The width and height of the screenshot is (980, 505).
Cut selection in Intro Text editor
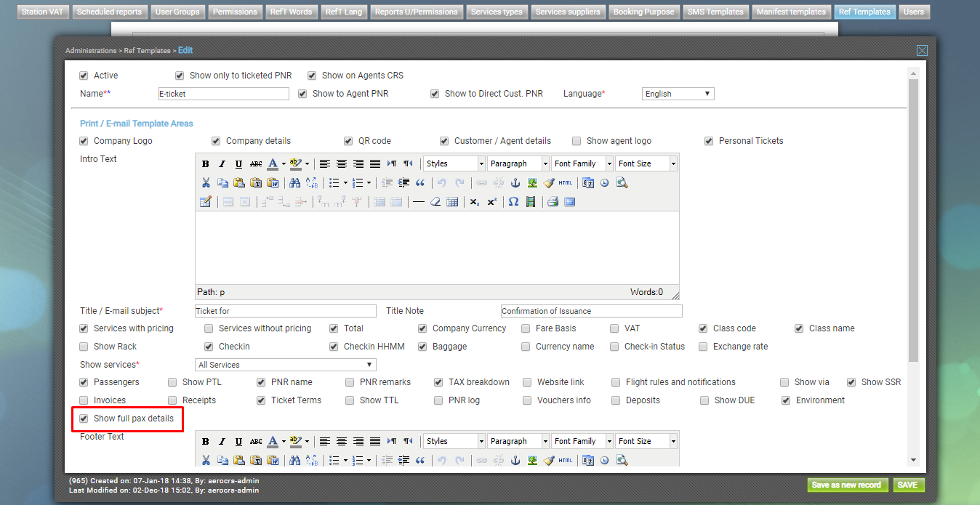tap(206, 182)
